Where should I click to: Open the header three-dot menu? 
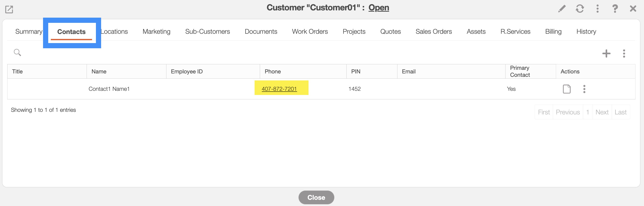pyautogui.click(x=597, y=9)
